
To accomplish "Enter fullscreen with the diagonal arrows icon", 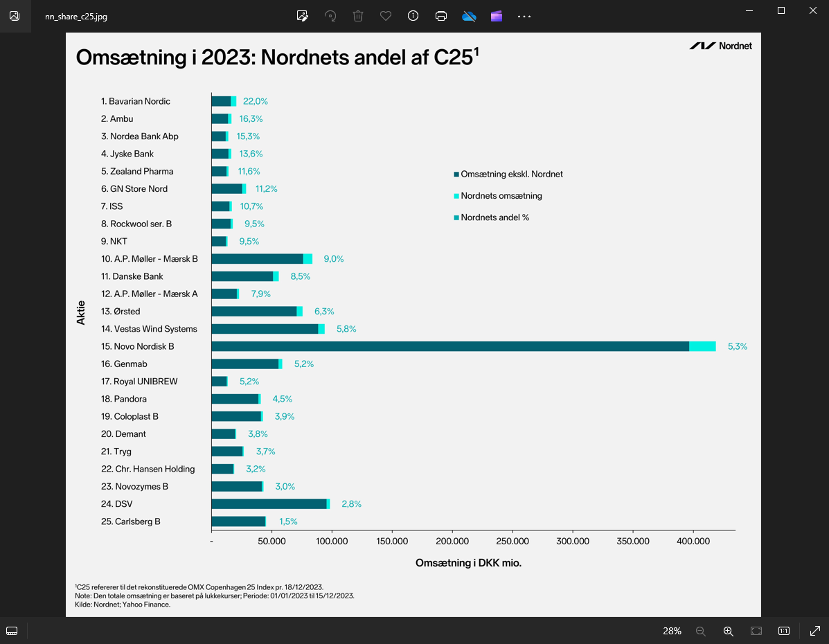I will [x=814, y=631].
